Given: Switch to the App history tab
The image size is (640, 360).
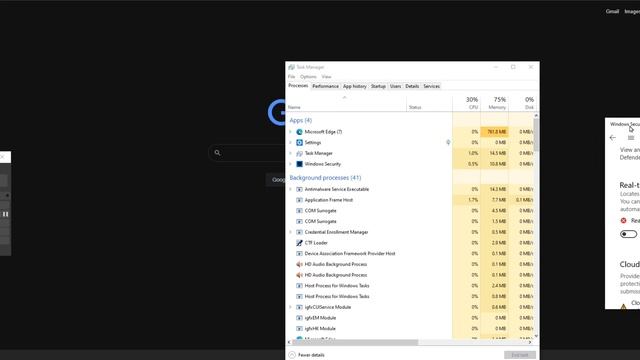Looking at the screenshot, I should [x=355, y=86].
